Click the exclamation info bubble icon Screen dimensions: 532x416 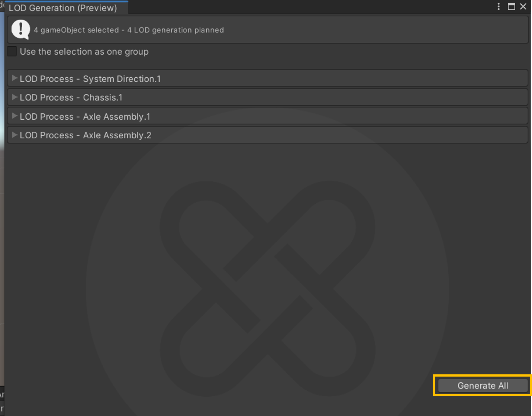click(21, 29)
